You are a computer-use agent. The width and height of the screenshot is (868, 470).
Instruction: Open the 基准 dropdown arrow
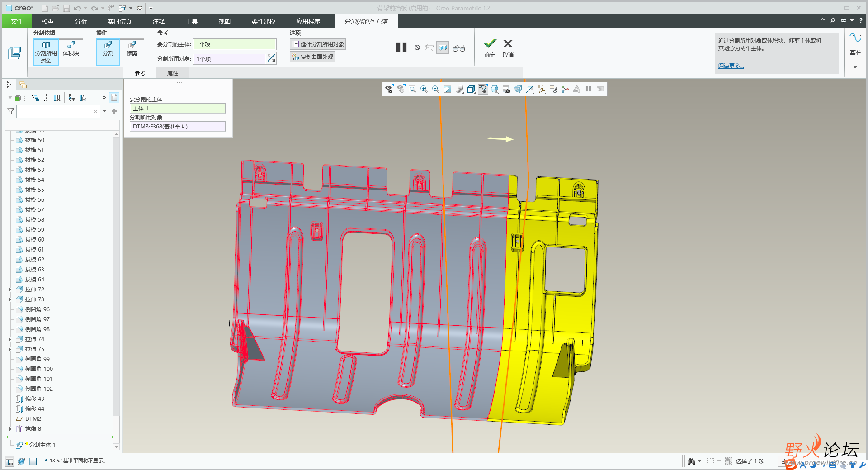(x=855, y=67)
